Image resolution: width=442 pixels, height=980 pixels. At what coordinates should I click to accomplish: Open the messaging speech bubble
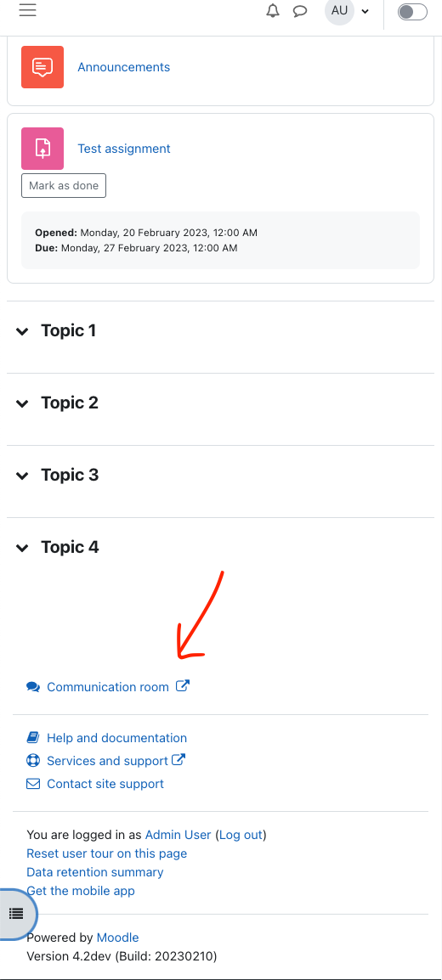[x=300, y=11]
